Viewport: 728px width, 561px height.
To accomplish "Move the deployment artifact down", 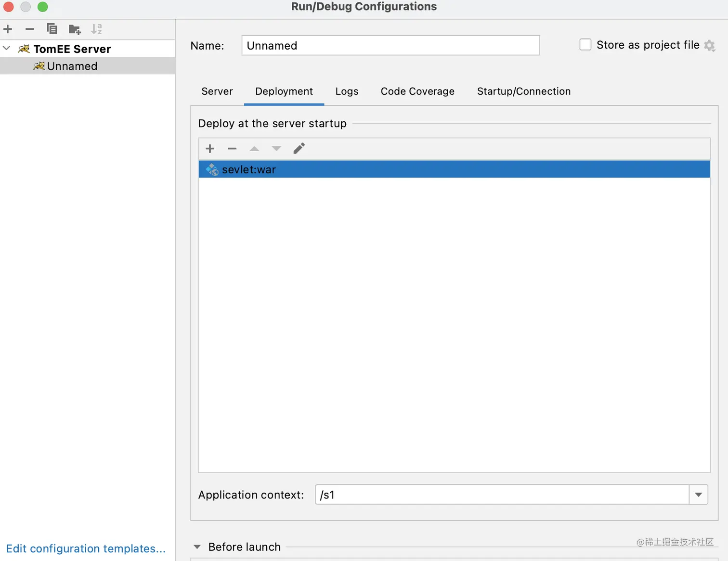I will pos(276,148).
